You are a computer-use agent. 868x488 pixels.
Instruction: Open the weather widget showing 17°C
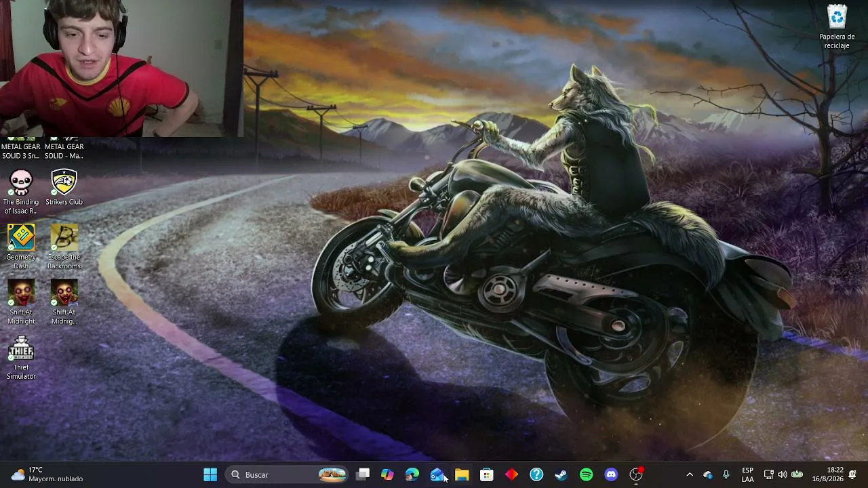coord(47,474)
